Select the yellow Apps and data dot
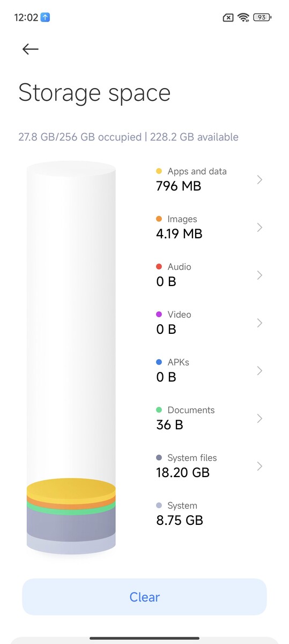This screenshot has height=644, width=289. pyautogui.click(x=159, y=171)
